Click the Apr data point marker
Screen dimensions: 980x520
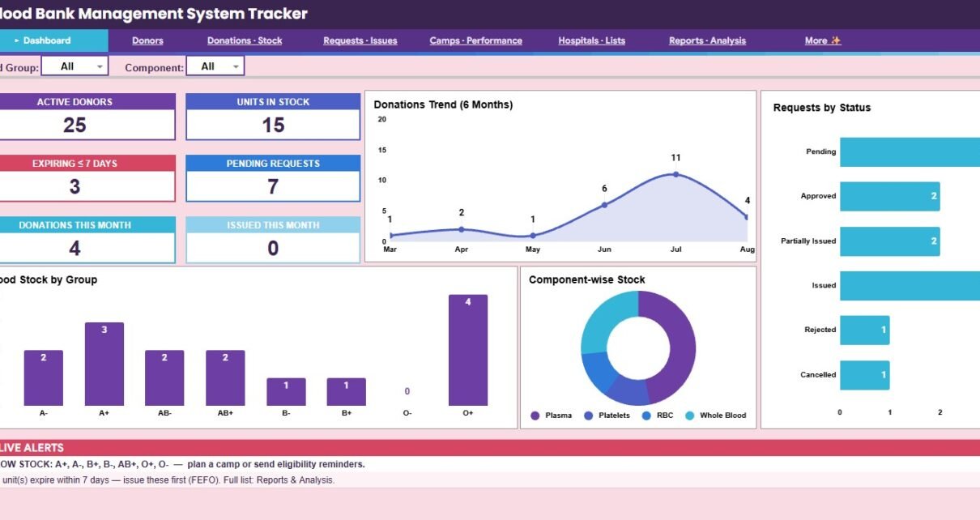(462, 229)
